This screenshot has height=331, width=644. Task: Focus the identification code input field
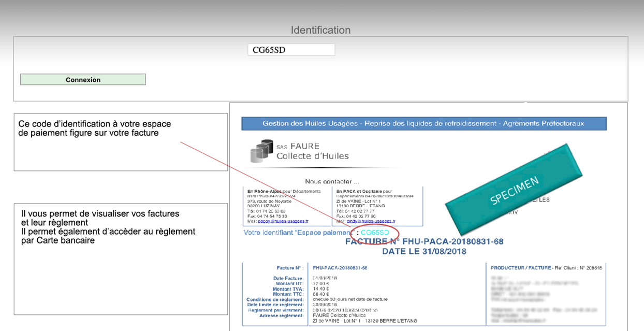(x=291, y=50)
